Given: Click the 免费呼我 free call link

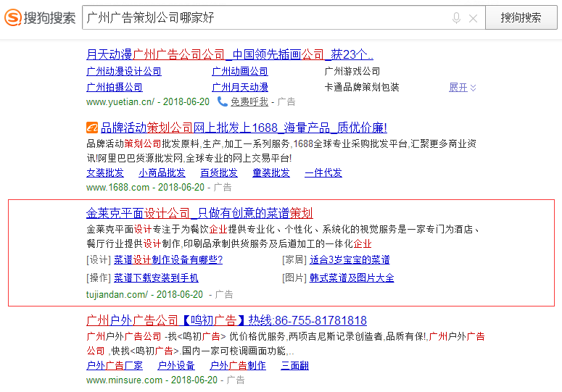Looking at the screenshot, I should (x=249, y=101).
